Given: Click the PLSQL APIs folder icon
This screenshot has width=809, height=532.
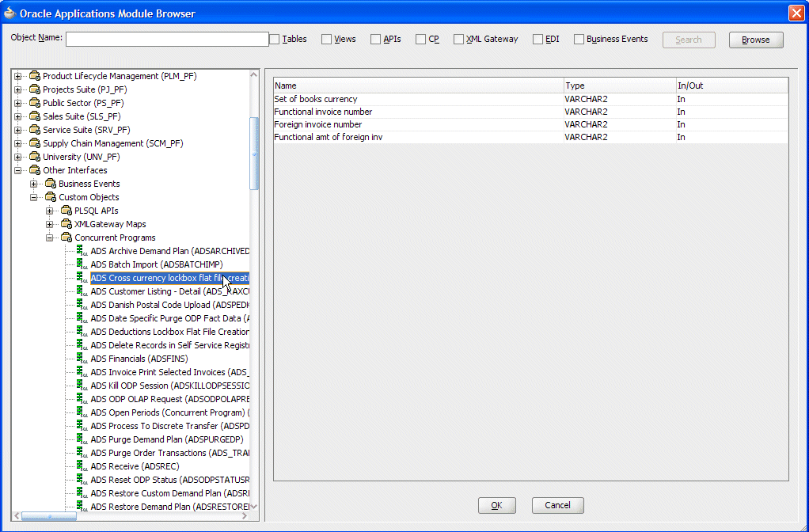Looking at the screenshot, I should point(66,210).
